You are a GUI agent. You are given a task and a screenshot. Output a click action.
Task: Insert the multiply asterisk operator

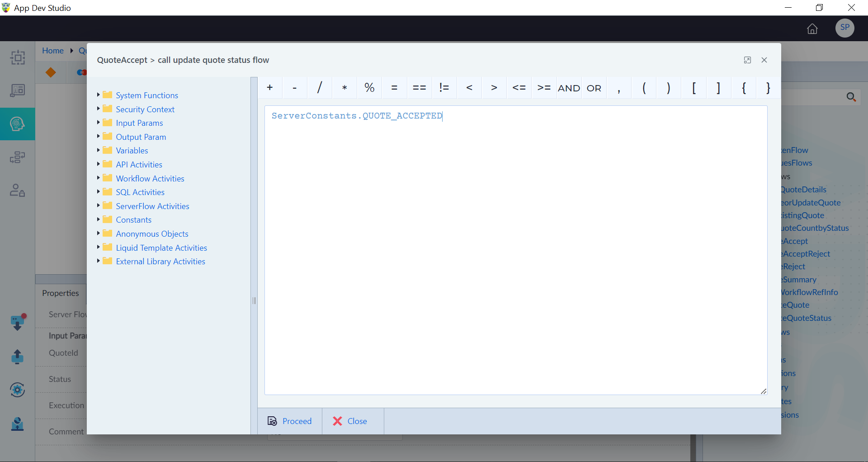[x=344, y=88]
